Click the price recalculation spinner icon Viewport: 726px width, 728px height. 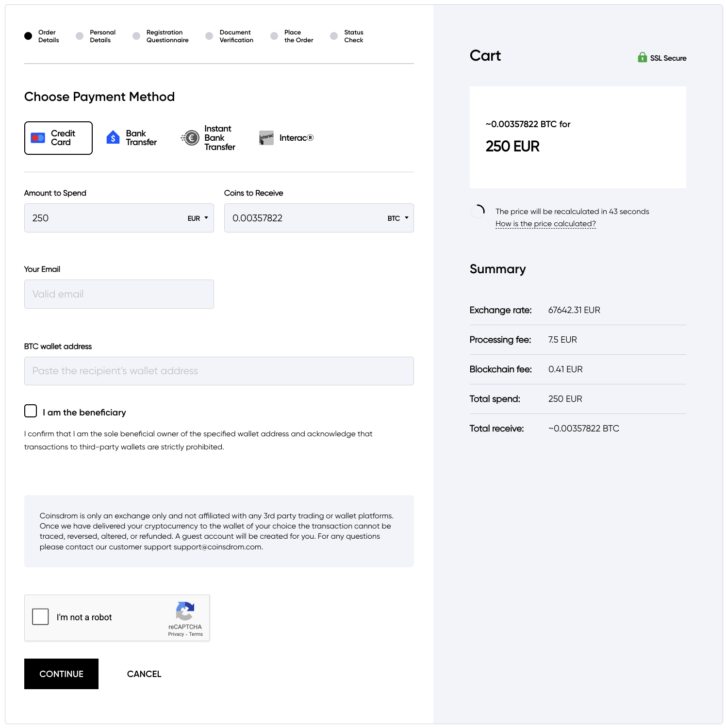pyautogui.click(x=478, y=211)
